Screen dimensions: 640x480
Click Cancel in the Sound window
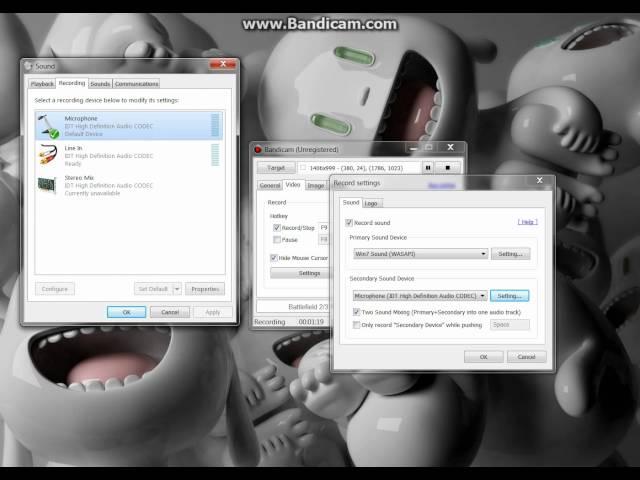pyautogui.click(x=170, y=312)
